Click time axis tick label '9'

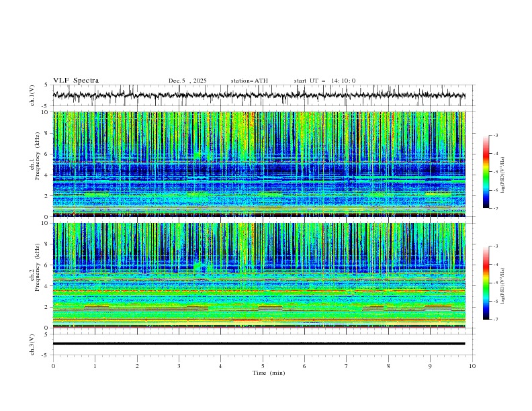tap(430, 366)
